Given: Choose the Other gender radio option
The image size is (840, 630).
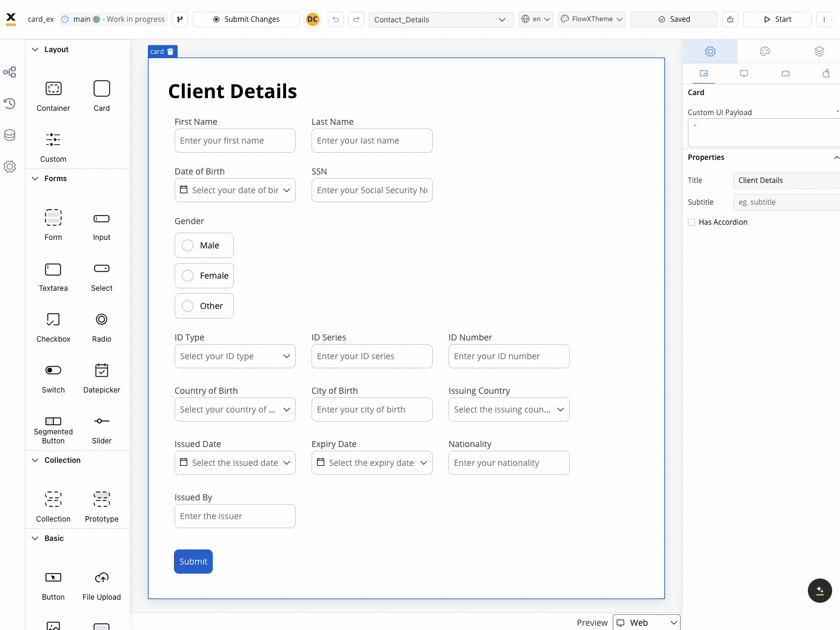Looking at the screenshot, I should [204, 306].
